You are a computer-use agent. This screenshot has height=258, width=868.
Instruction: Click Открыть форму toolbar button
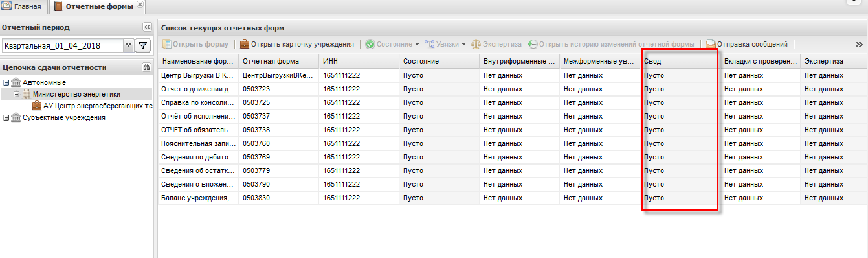tap(195, 44)
